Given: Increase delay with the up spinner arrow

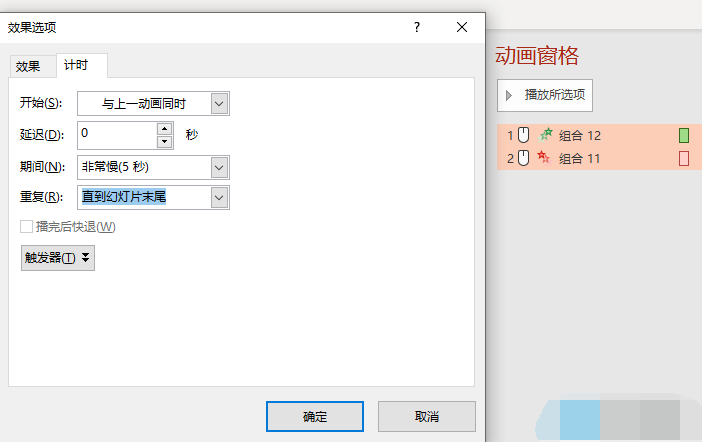Looking at the screenshot, I should pos(164,128).
